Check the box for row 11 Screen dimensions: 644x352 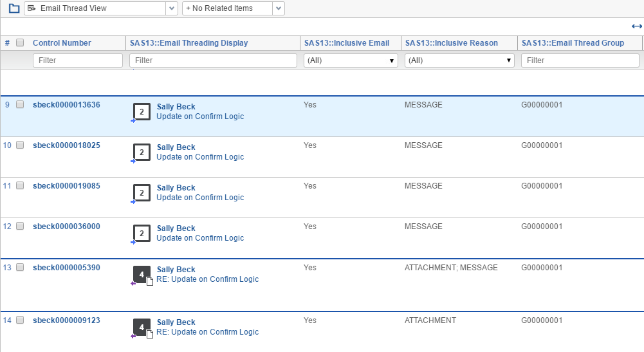[20, 185]
